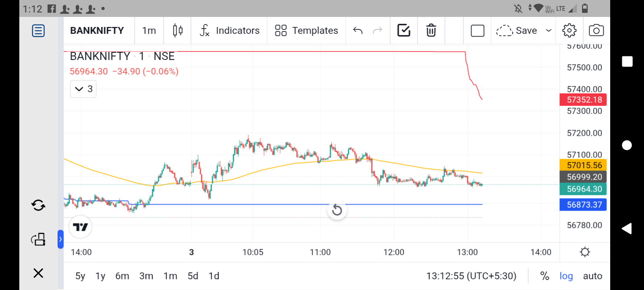Click BANKNIFTY · 1 · NSE chart legend title
The image size is (644, 290).
pos(122,56)
